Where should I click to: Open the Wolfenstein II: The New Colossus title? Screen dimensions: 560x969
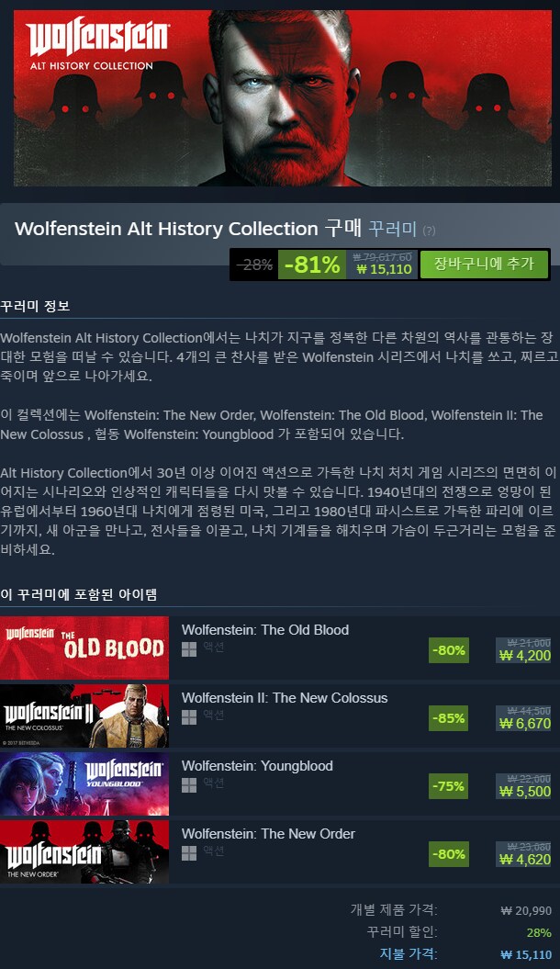coord(285,698)
